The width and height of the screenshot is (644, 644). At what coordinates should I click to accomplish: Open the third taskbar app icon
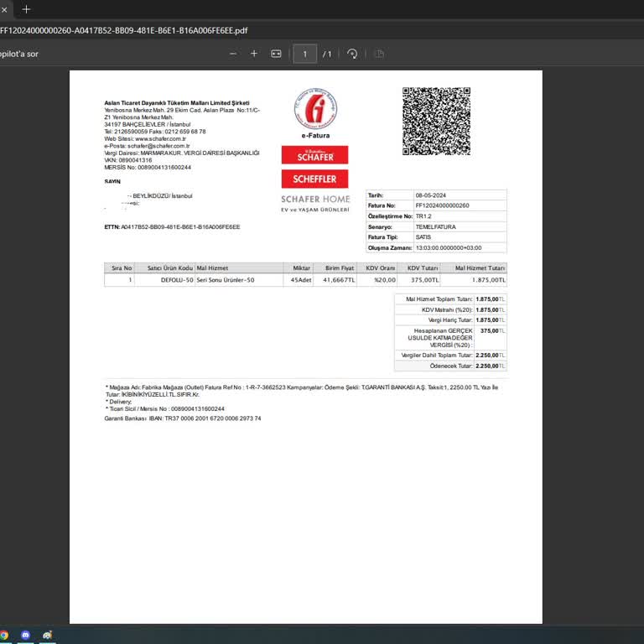click(47, 635)
